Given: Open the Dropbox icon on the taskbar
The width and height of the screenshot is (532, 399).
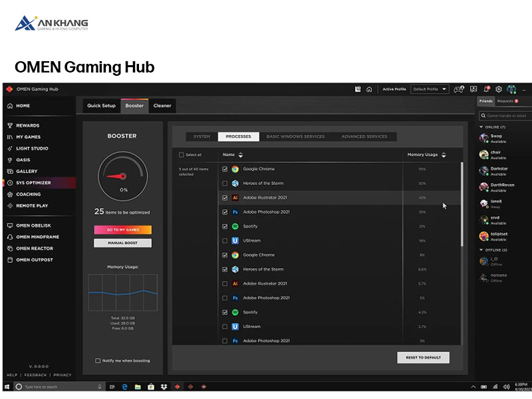Looking at the screenshot, I should [164, 387].
